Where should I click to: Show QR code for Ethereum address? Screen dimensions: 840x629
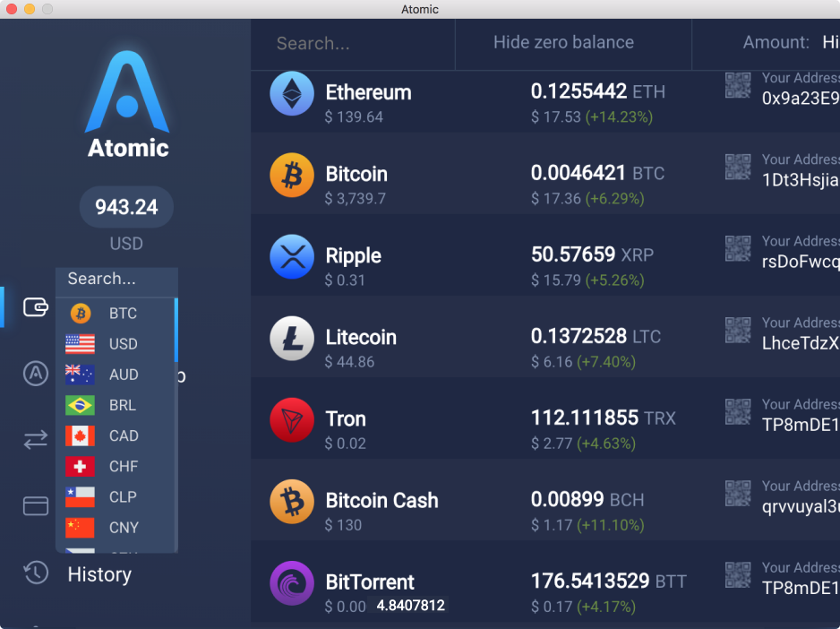738,85
